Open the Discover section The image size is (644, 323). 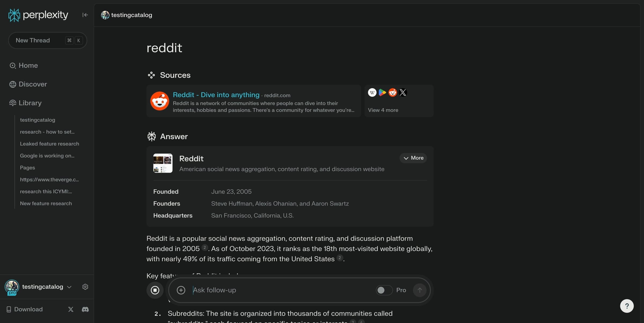[x=33, y=84]
